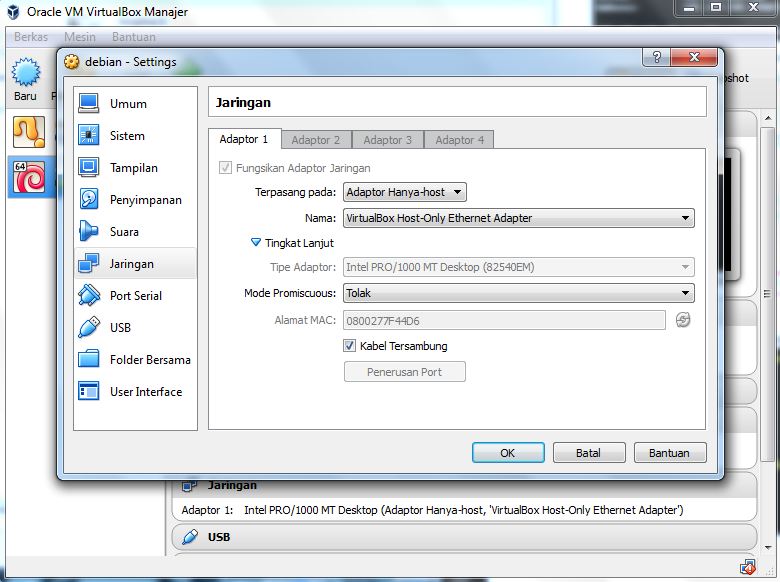Open the Port Serial connector icon
This screenshot has height=582, width=780.
[x=89, y=295]
